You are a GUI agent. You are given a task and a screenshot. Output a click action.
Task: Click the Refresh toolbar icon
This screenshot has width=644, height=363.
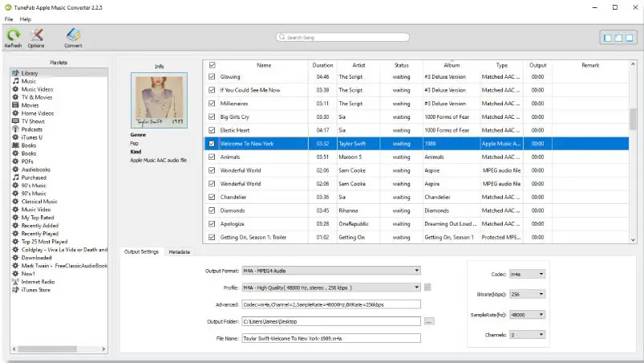coord(13,35)
